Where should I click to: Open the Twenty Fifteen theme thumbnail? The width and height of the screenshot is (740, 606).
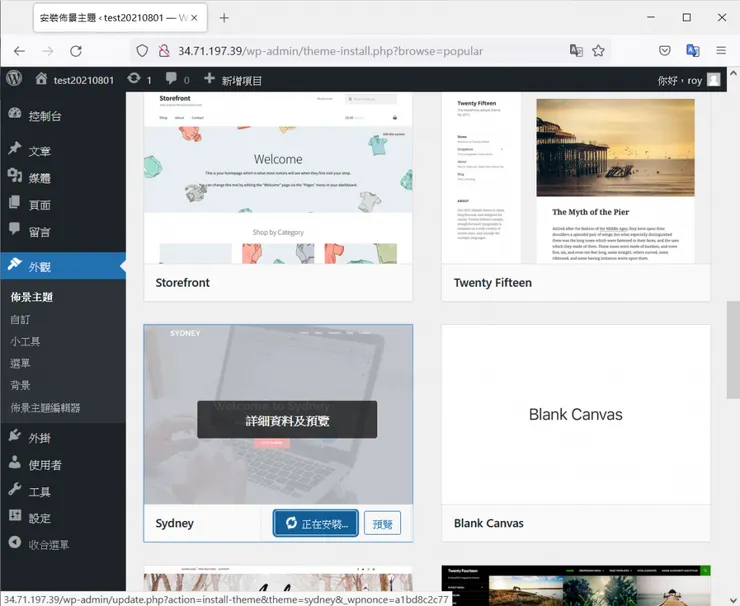(x=576, y=178)
